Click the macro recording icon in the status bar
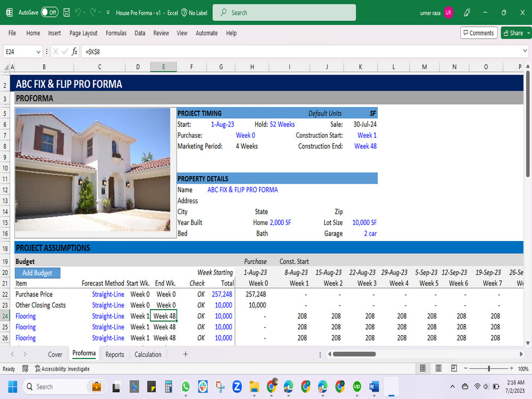This screenshot has width=532, height=399. 25,368
